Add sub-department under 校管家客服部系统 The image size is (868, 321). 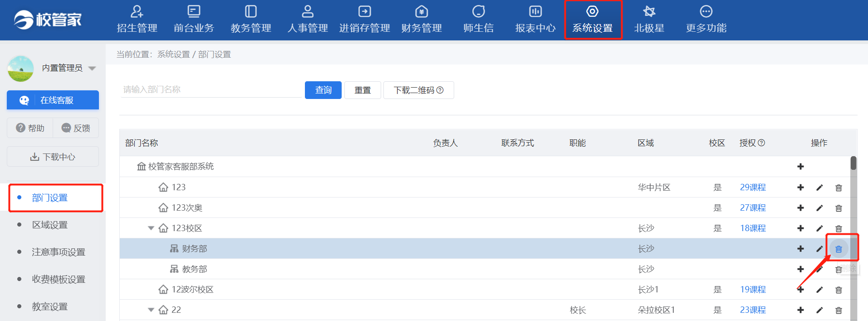(x=800, y=167)
